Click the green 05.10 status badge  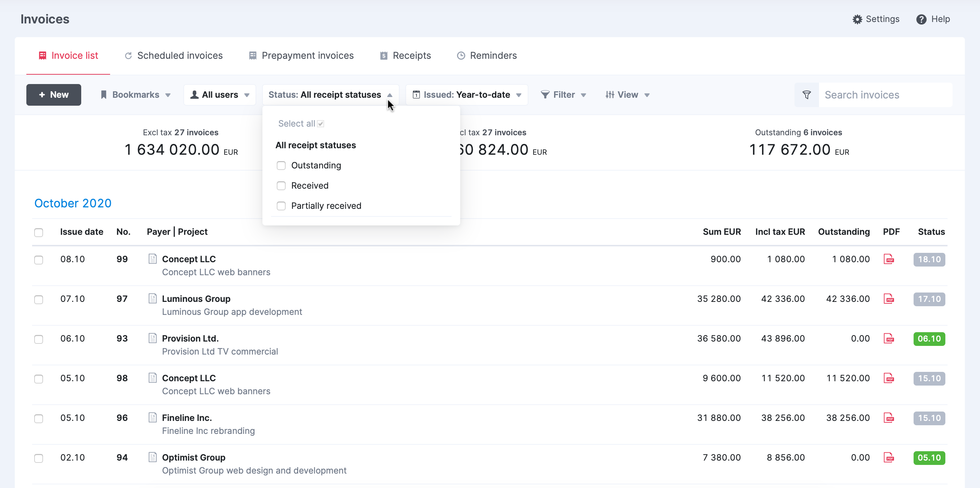929,458
